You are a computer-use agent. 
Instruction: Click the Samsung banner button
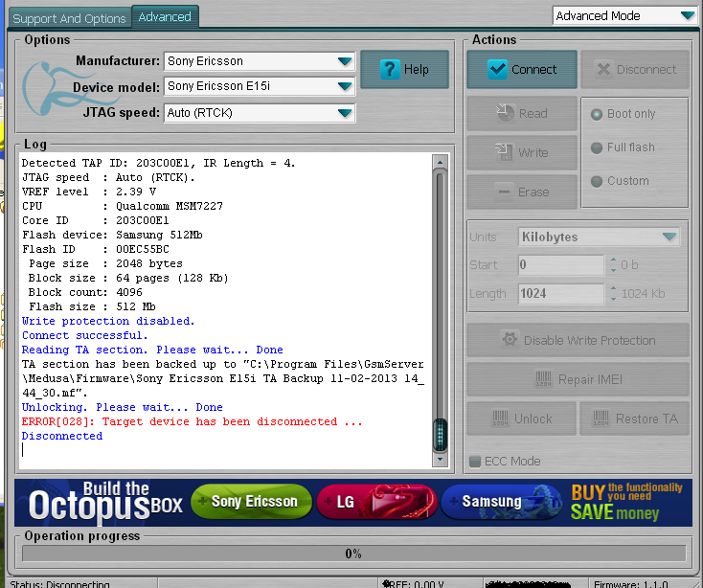point(501,502)
